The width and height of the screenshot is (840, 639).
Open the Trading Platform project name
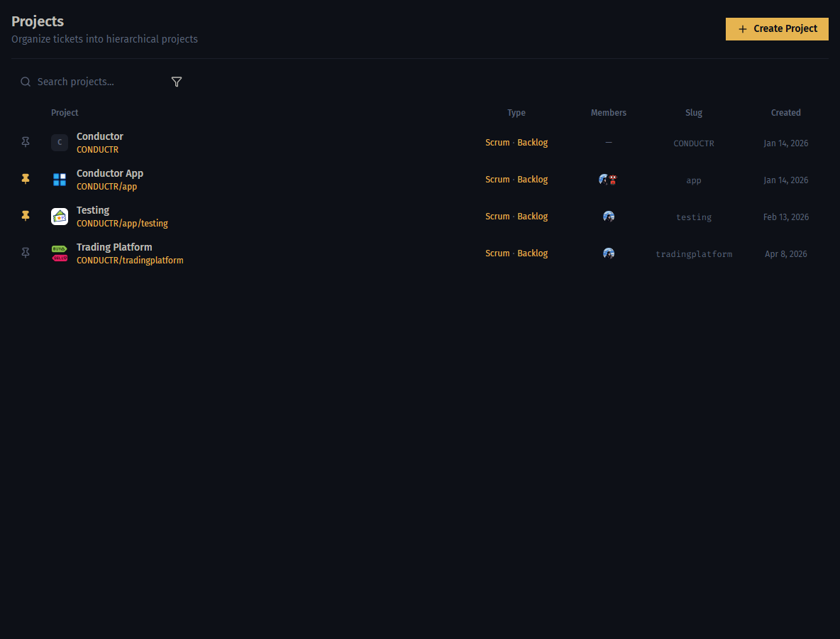pos(114,247)
